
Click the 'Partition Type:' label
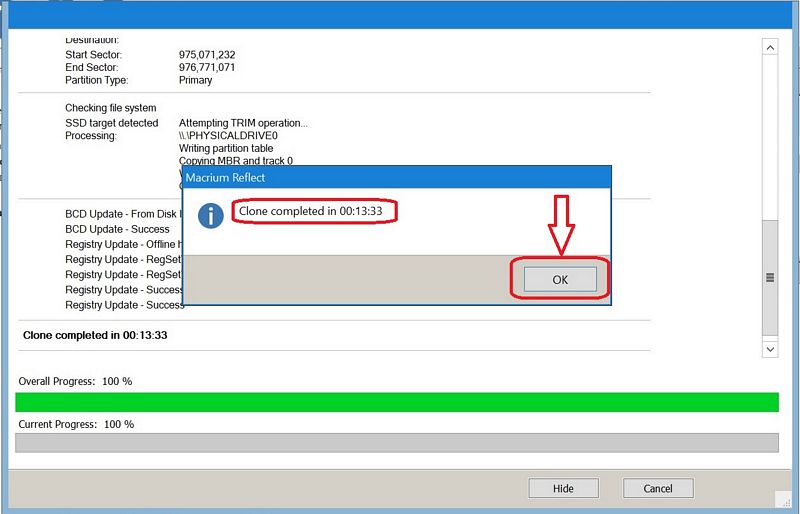(96, 80)
